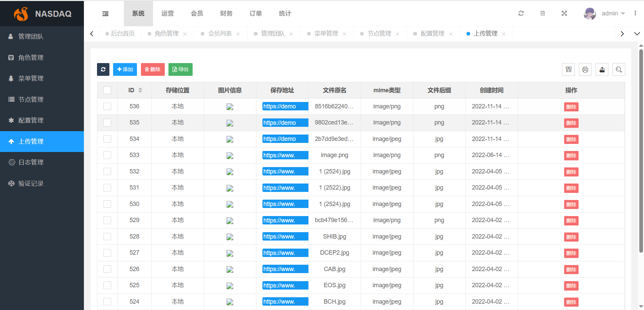Expand the tab list dropdown chevron
644x310 pixels.
point(637,34)
